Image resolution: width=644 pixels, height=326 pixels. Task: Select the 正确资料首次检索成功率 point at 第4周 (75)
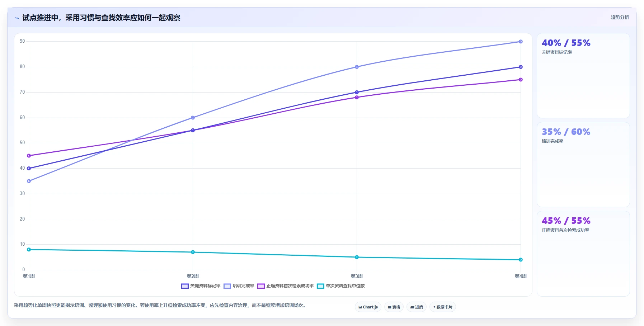tap(521, 80)
